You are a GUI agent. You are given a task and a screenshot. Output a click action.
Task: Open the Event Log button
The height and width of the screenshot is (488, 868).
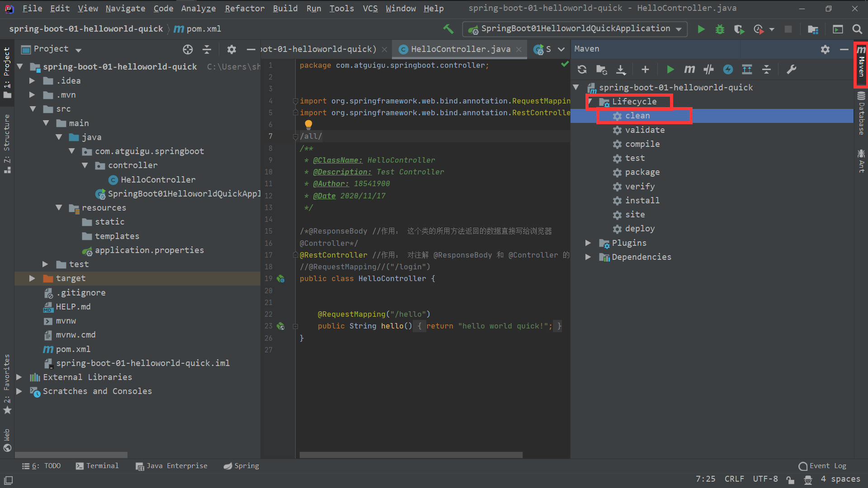[x=822, y=466]
